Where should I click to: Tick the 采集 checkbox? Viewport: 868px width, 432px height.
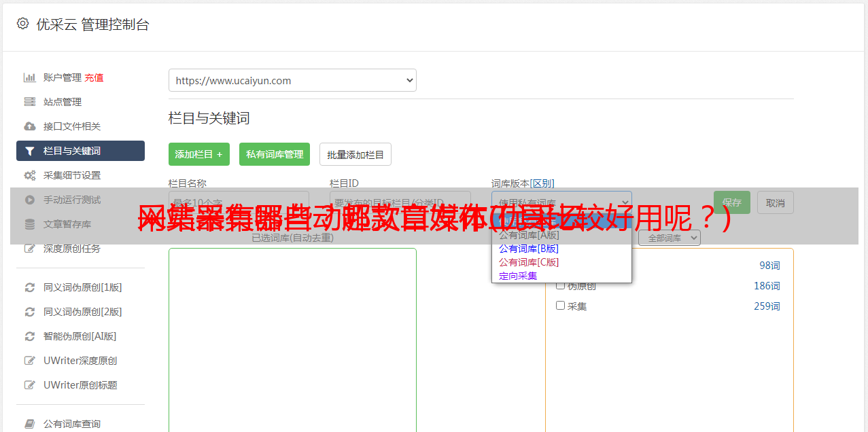pyautogui.click(x=560, y=306)
